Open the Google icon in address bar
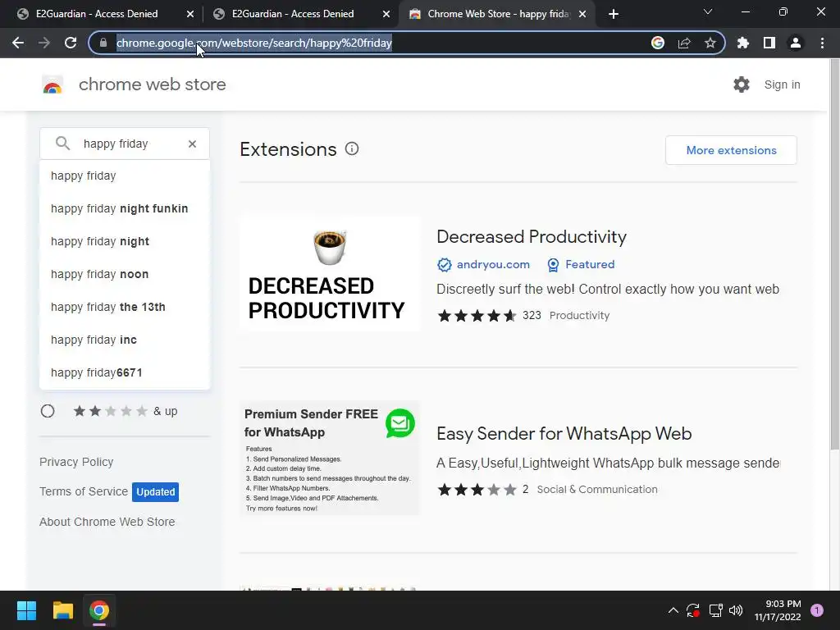 pos(658,43)
